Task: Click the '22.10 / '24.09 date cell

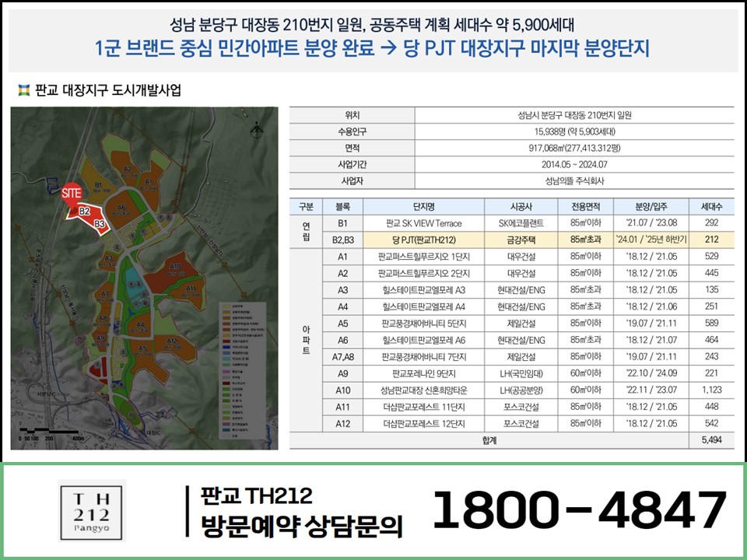Action: (651, 373)
